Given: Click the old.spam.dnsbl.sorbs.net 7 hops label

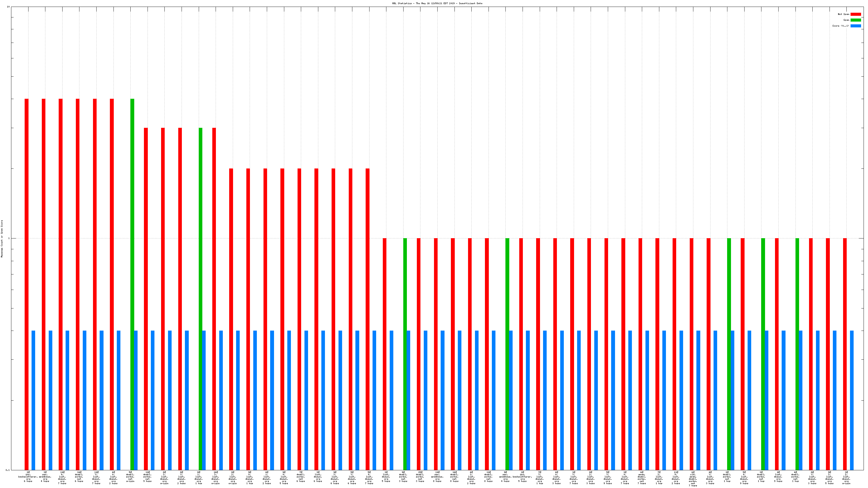Looking at the screenshot, I should pyautogui.click(x=693, y=479).
